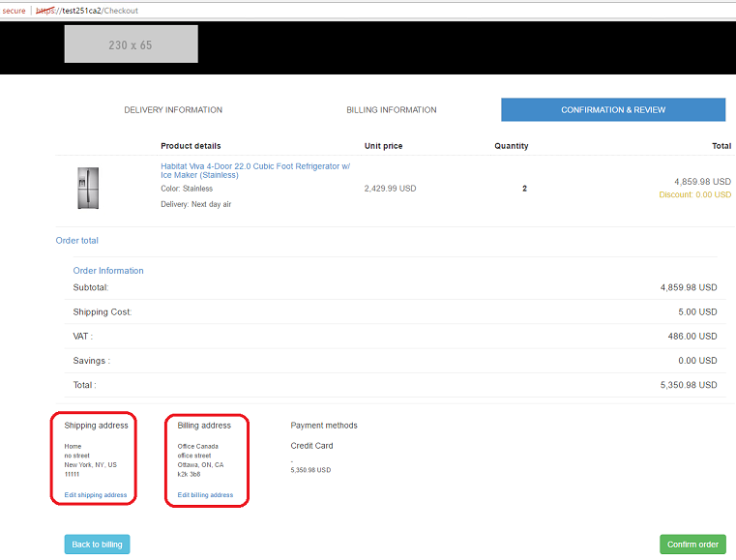Focus the browser address bar URL
736x560 pixels.
tap(99, 11)
